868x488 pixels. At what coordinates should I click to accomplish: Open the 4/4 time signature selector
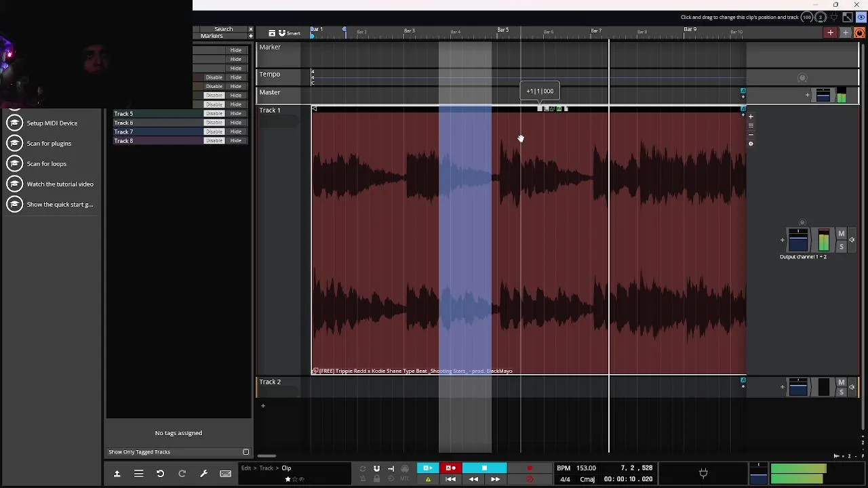tap(565, 479)
